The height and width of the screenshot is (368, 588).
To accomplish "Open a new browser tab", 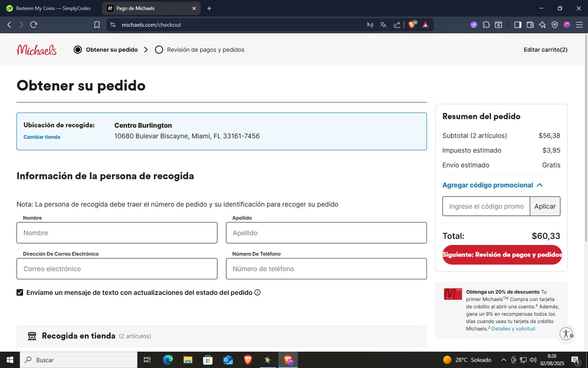I will pos(209,8).
